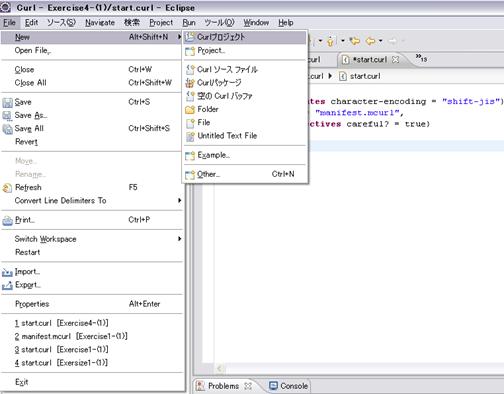The width and height of the screenshot is (504, 394).
Task: Click the Last Edit Location toolbar arrow
Action: tap(354, 41)
